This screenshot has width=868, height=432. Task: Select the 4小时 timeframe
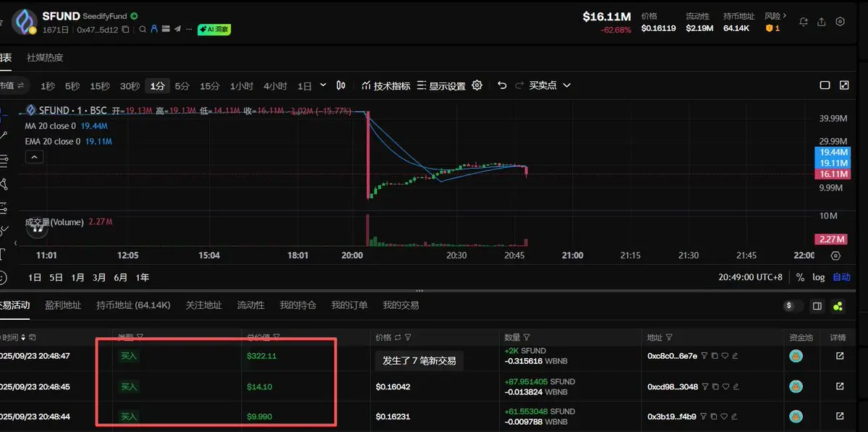275,86
